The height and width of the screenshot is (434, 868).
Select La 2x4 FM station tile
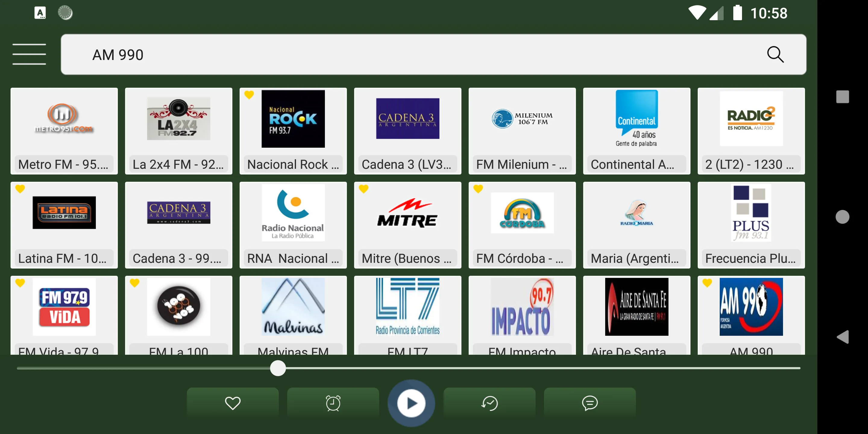[x=179, y=131]
